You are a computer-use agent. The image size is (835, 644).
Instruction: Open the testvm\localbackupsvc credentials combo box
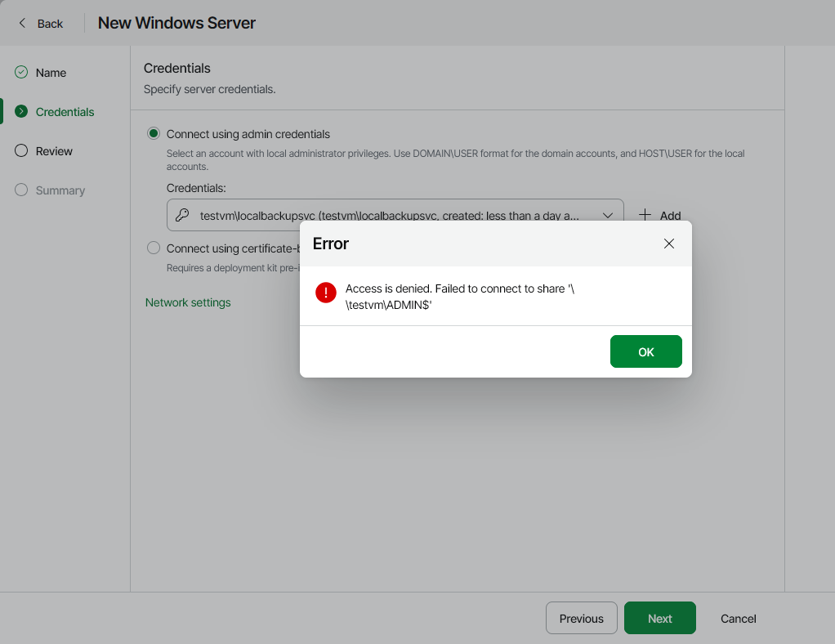[389, 216]
